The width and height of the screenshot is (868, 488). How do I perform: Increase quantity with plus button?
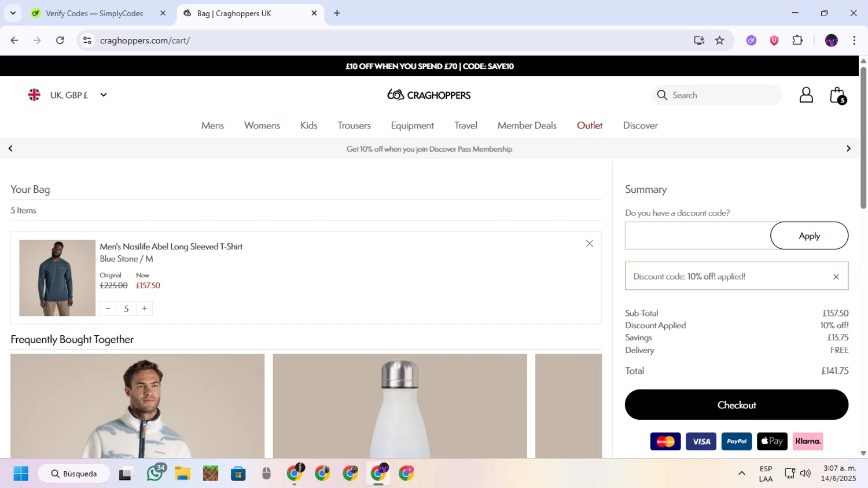145,309
